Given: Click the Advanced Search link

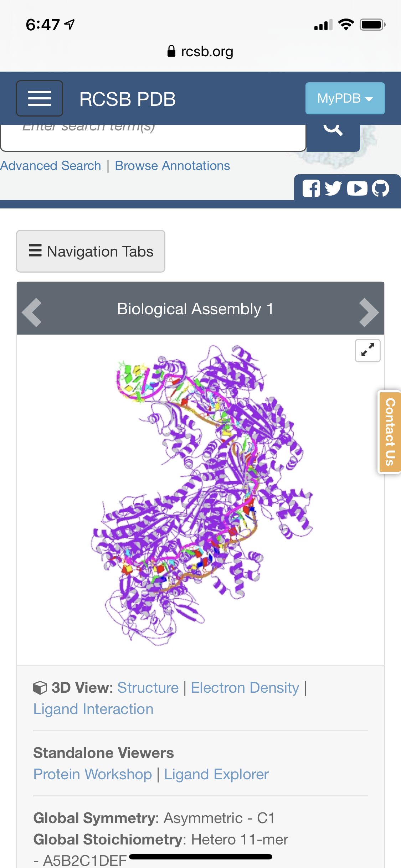Looking at the screenshot, I should (x=51, y=166).
